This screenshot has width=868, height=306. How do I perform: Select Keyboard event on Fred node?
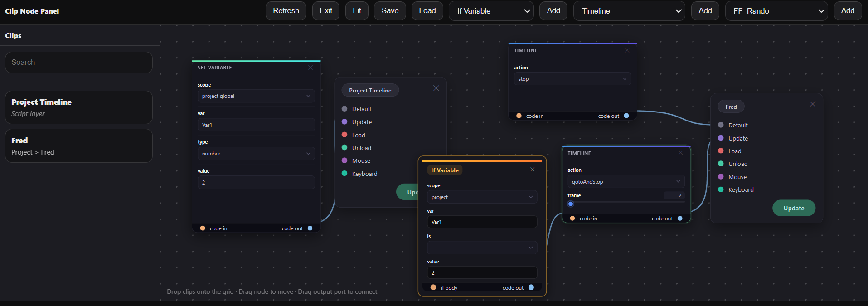[x=741, y=189]
